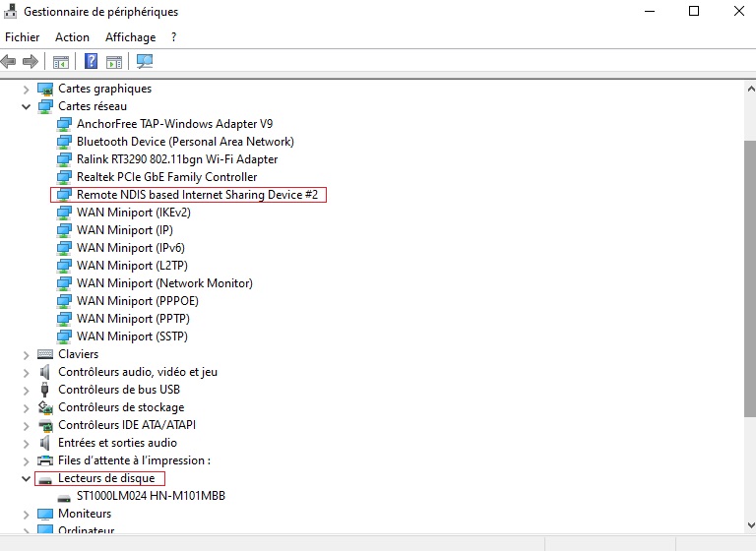The height and width of the screenshot is (551, 756).
Task: Select Remote NDIS based Internet Sharing Device #2
Action: pos(197,195)
